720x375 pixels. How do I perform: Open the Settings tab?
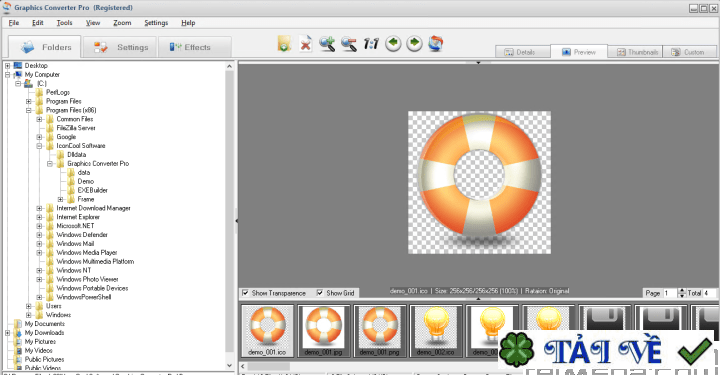point(119,47)
